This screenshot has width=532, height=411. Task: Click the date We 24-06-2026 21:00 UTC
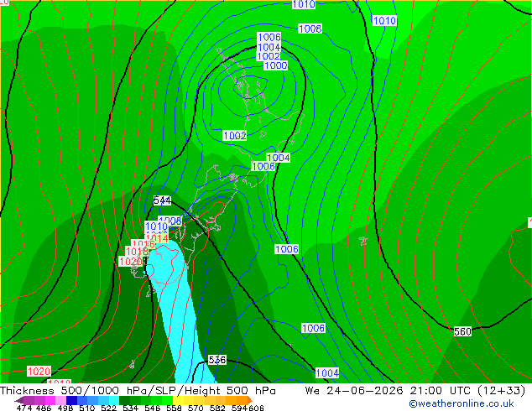pyautogui.click(x=388, y=391)
